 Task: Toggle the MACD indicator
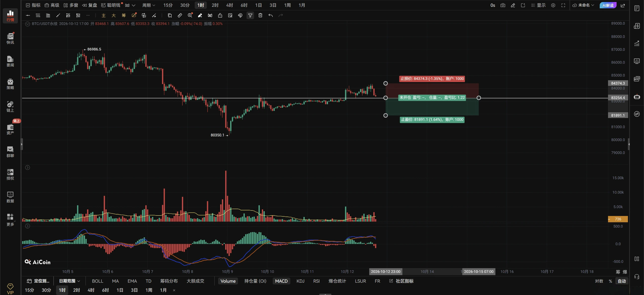pos(281,281)
